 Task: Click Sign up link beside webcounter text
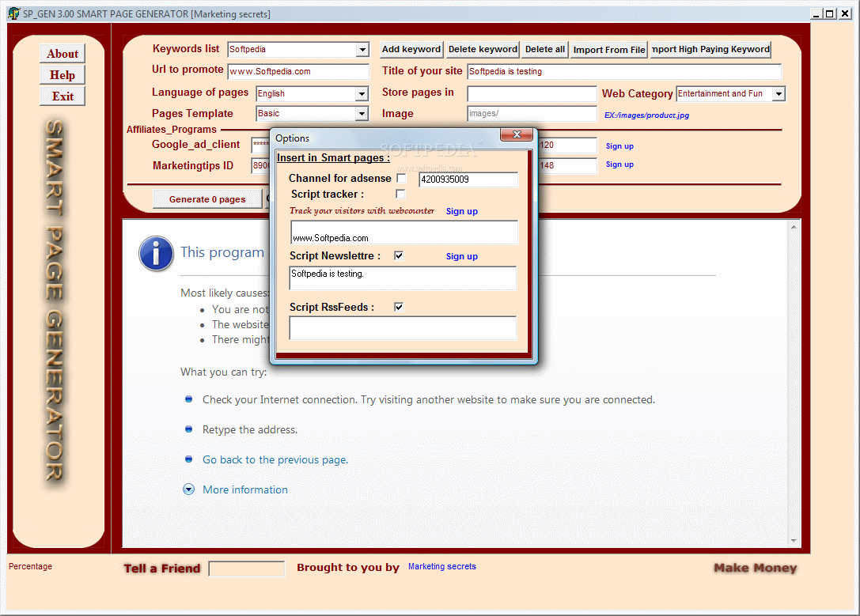point(462,212)
